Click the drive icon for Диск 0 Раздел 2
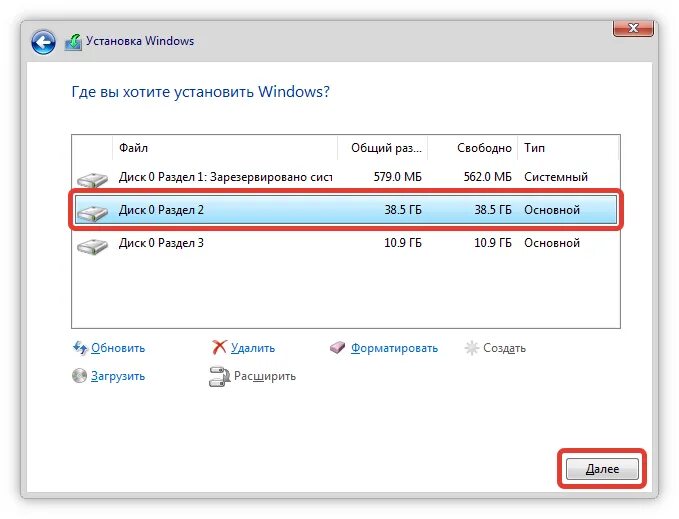This screenshot has height=519, width=679. tap(92, 212)
